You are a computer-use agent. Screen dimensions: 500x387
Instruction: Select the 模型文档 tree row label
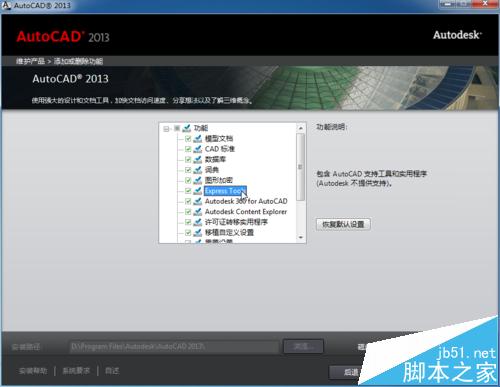[219, 139]
